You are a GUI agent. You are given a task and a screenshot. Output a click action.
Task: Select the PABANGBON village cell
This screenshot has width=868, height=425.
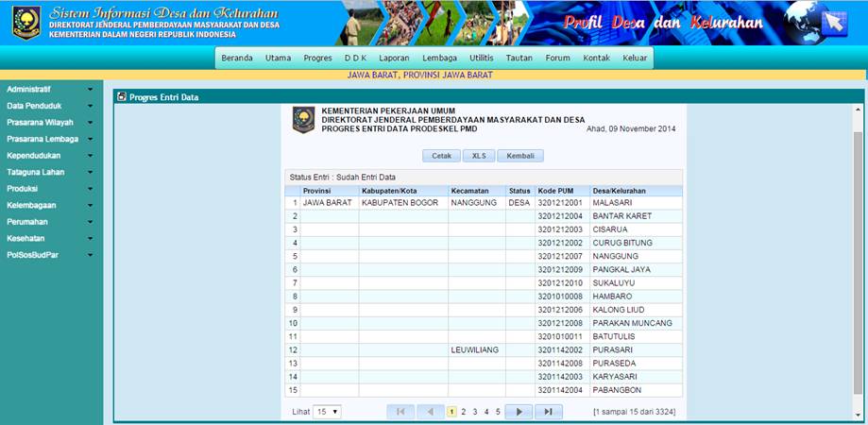pyautogui.click(x=636, y=390)
